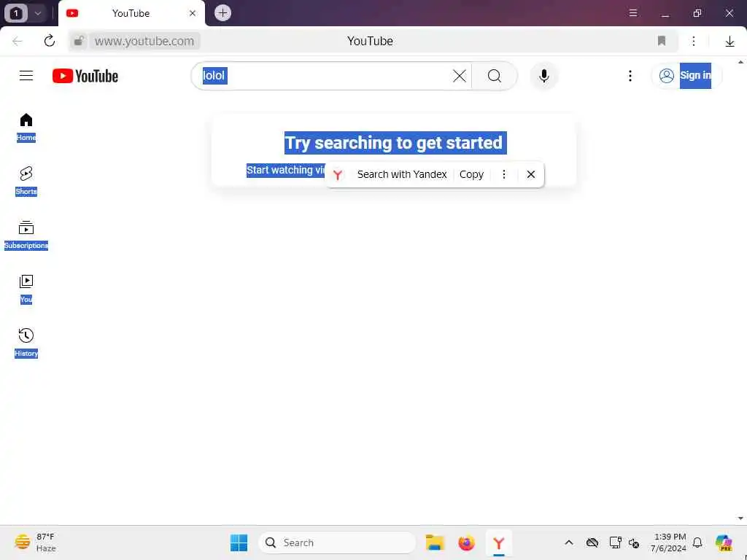The image size is (747, 560).
Task: Open the You section in sidebar
Action: 26,289
